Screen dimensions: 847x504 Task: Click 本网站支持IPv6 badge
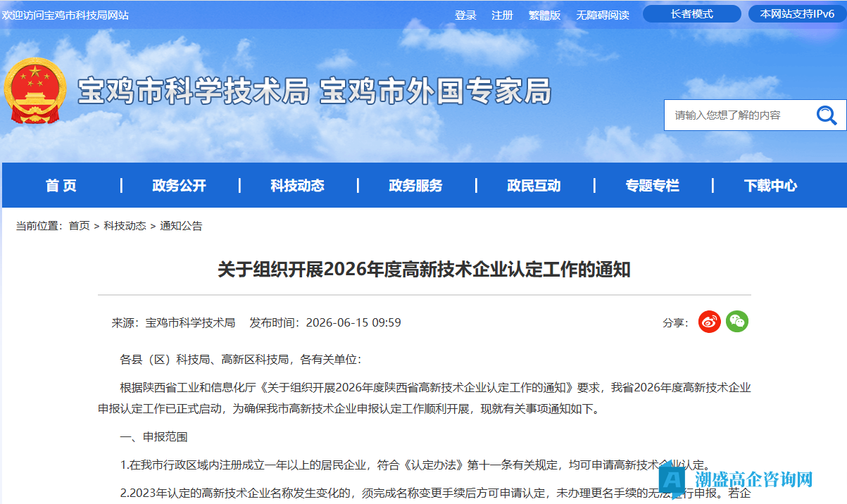tap(797, 14)
